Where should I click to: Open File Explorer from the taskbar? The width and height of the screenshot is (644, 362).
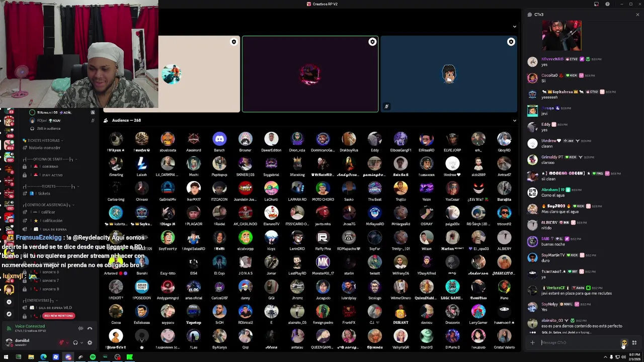(31, 357)
